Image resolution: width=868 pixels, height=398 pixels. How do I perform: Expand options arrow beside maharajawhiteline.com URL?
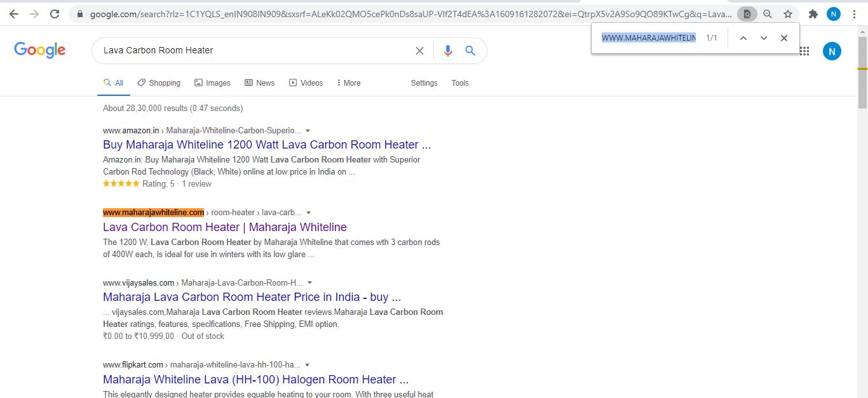tap(309, 213)
